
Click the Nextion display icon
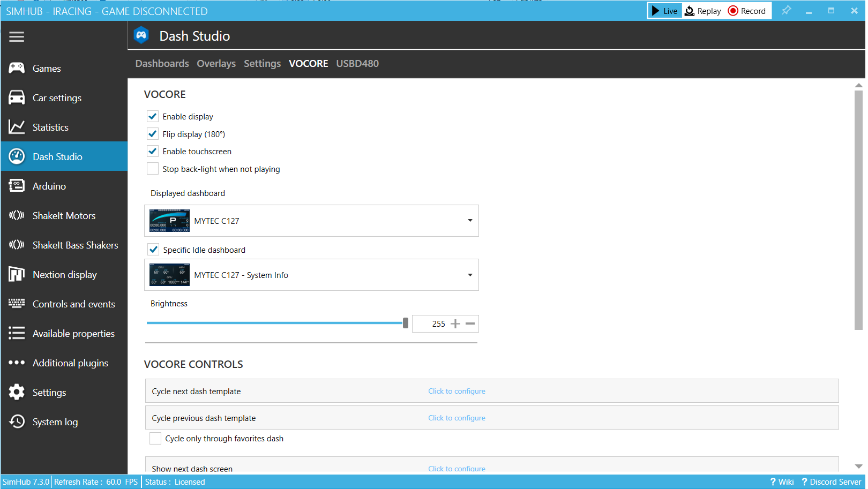pyautogui.click(x=17, y=274)
